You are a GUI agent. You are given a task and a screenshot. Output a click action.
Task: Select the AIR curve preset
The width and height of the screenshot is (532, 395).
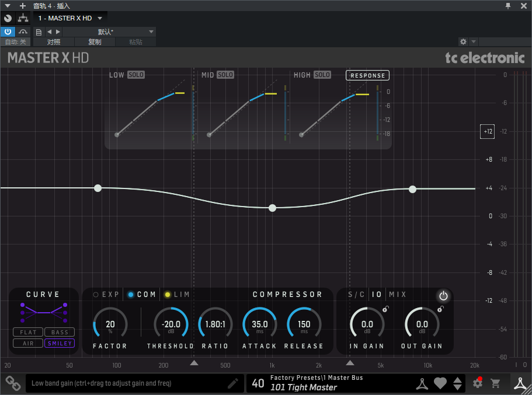28,343
